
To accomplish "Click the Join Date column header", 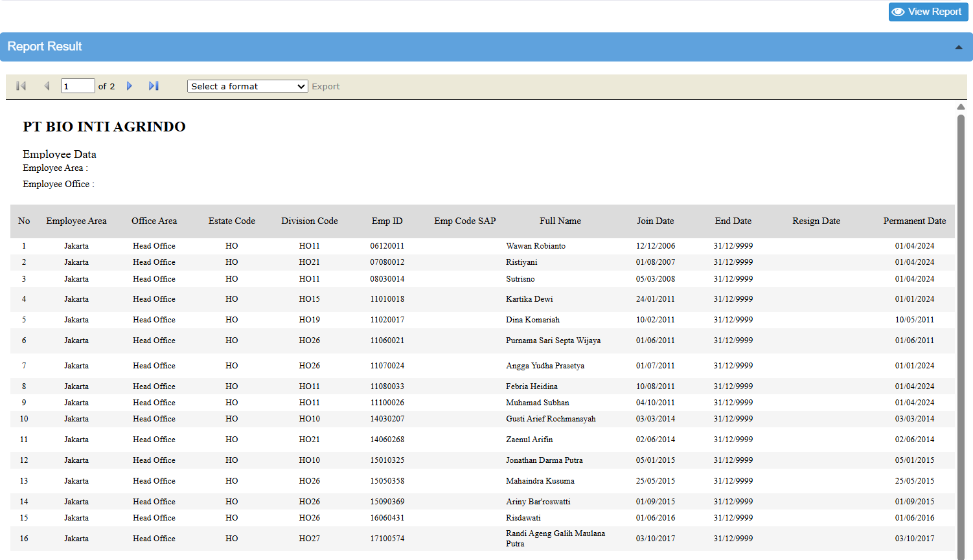I will 656,221.
